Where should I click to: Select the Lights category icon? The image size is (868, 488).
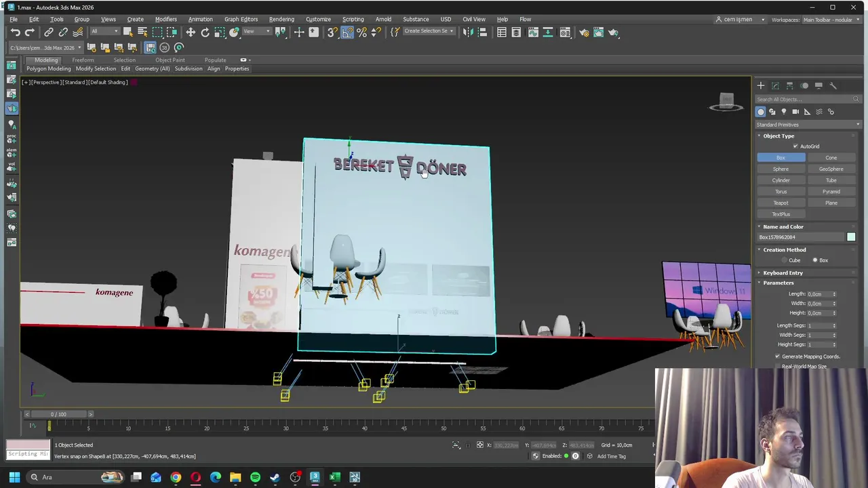[x=784, y=112]
